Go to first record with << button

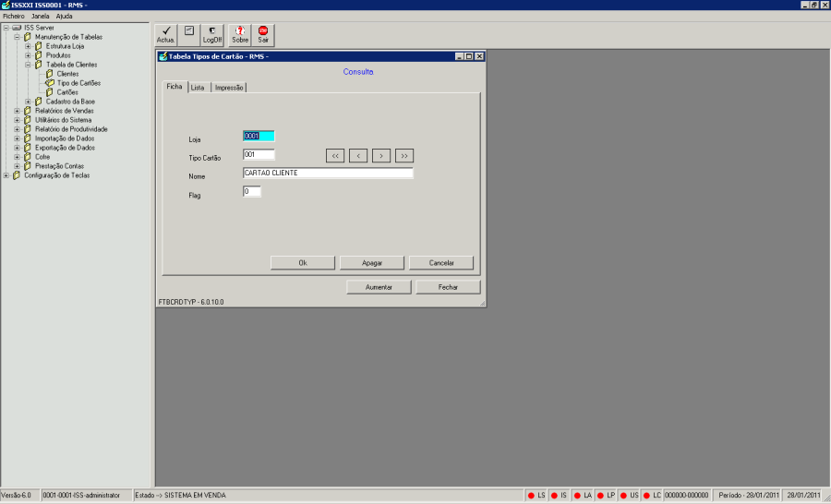click(335, 156)
